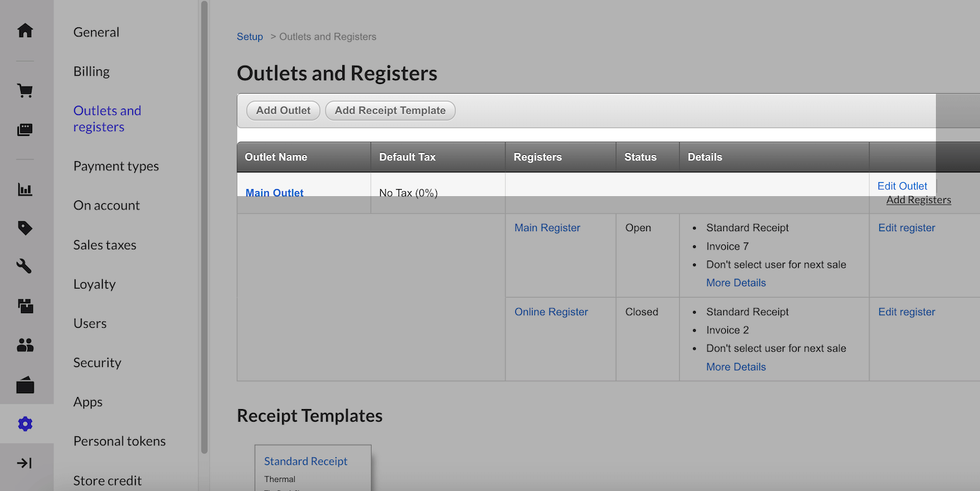Expand More Details for the Main Register
980x491 pixels.
tap(736, 283)
